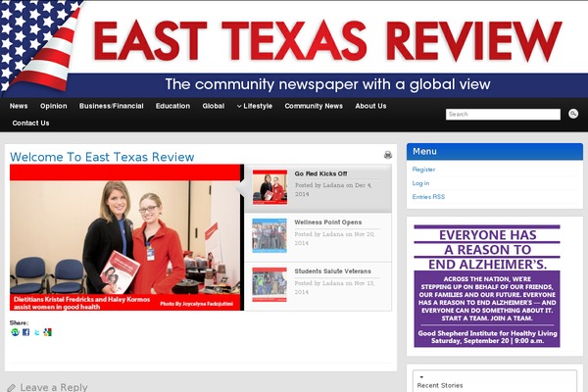
Task: Open the News menu item
Action: [19, 106]
